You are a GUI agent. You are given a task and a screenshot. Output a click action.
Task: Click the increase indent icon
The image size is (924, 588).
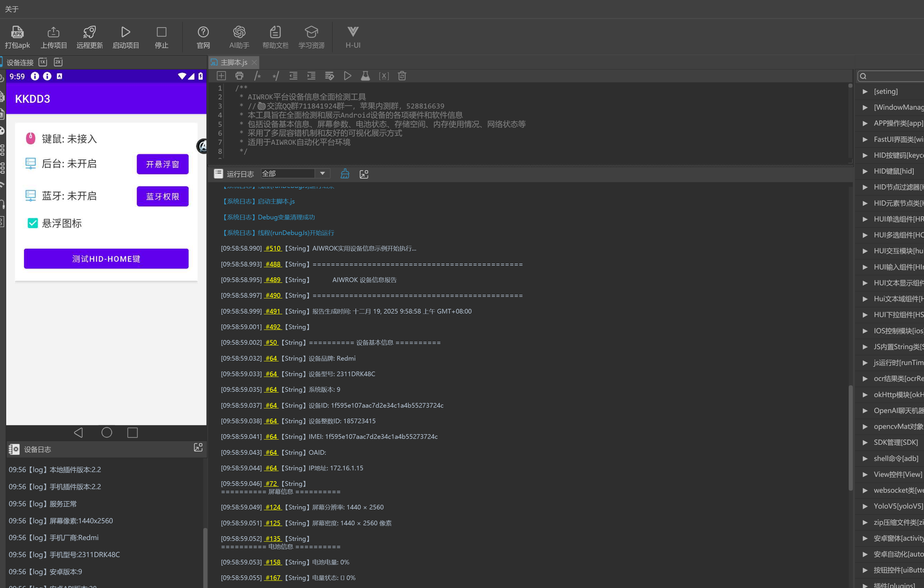pyautogui.click(x=311, y=76)
